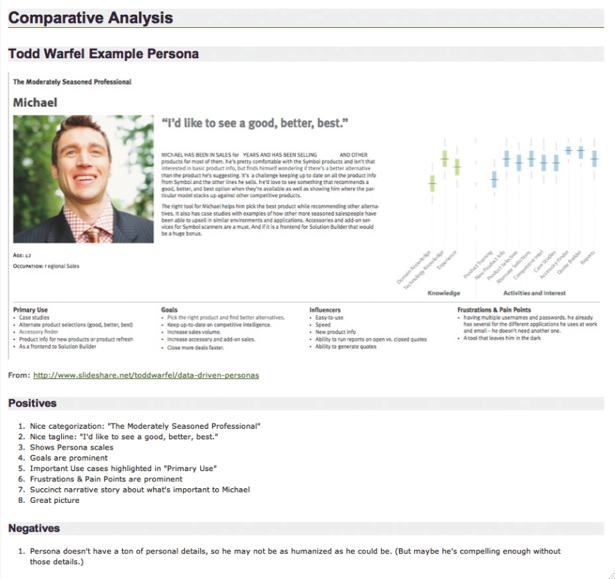The image size is (615, 579).
Task: Click the Comparative Analysis page heading
Action: (x=91, y=18)
